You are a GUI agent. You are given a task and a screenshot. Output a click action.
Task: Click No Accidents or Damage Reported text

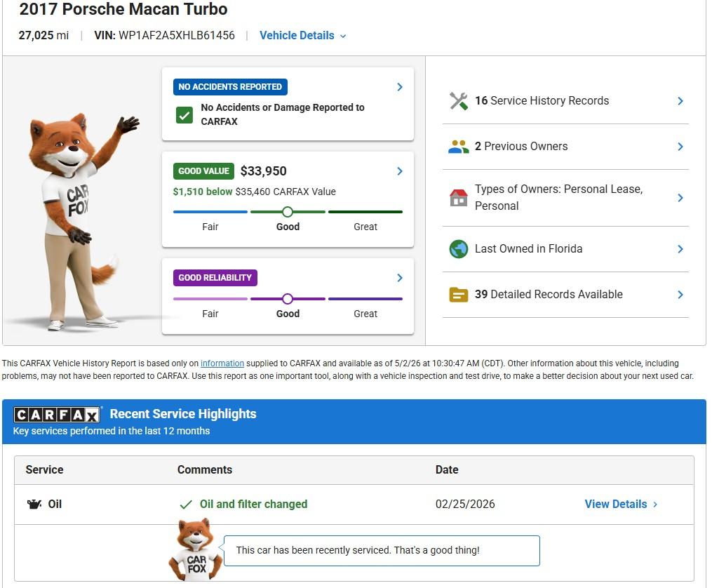click(x=283, y=114)
